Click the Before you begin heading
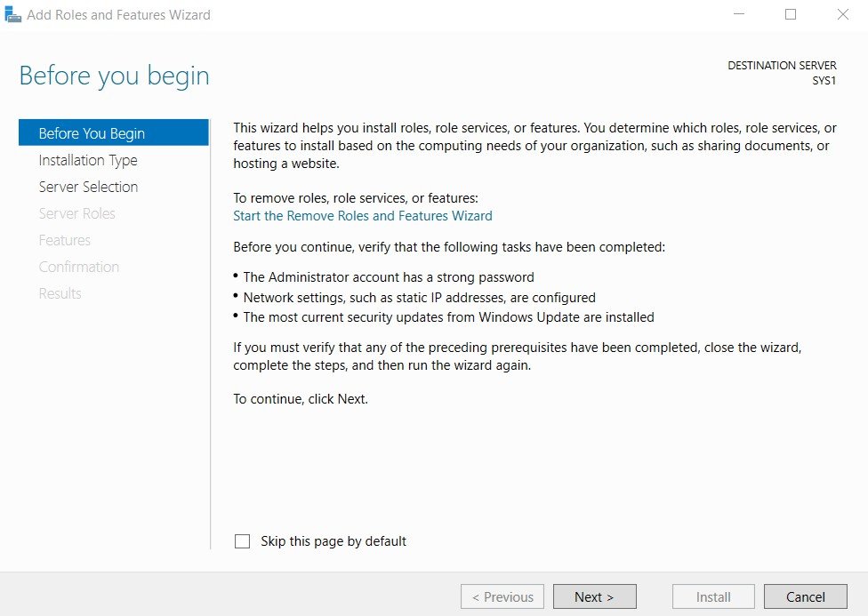868x616 pixels. click(x=115, y=76)
